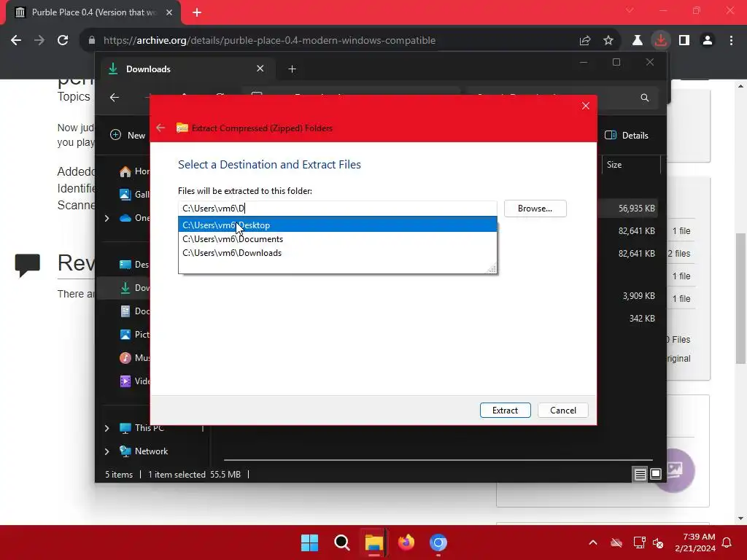Open Chrome Labs flask icon
This screenshot has width=747, height=560.
[638, 41]
